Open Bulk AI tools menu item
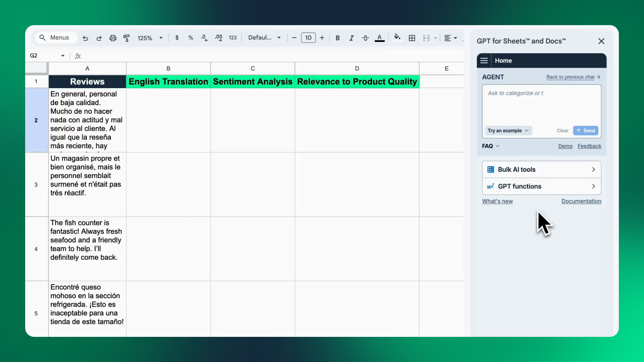This screenshot has width=644, height=362. 541,170
